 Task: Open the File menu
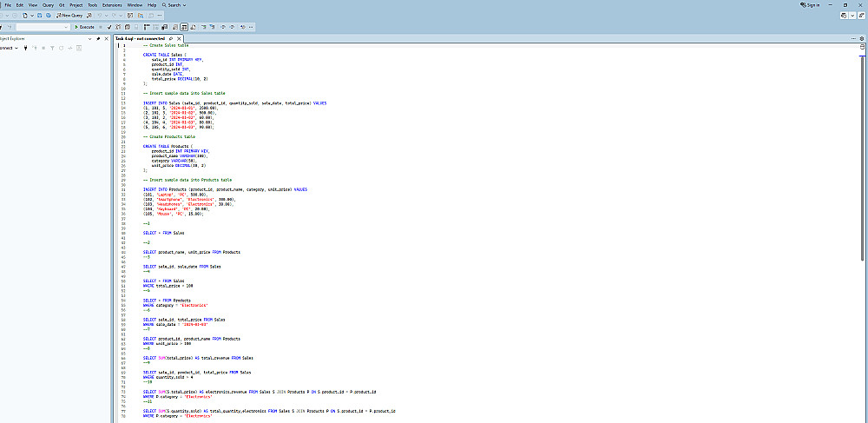click(x=8, y=5)
